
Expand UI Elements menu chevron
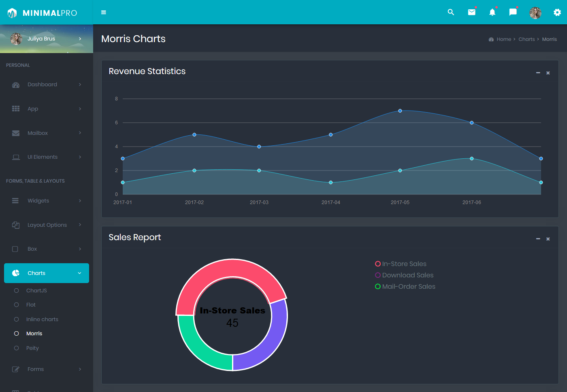click(80, 157)
